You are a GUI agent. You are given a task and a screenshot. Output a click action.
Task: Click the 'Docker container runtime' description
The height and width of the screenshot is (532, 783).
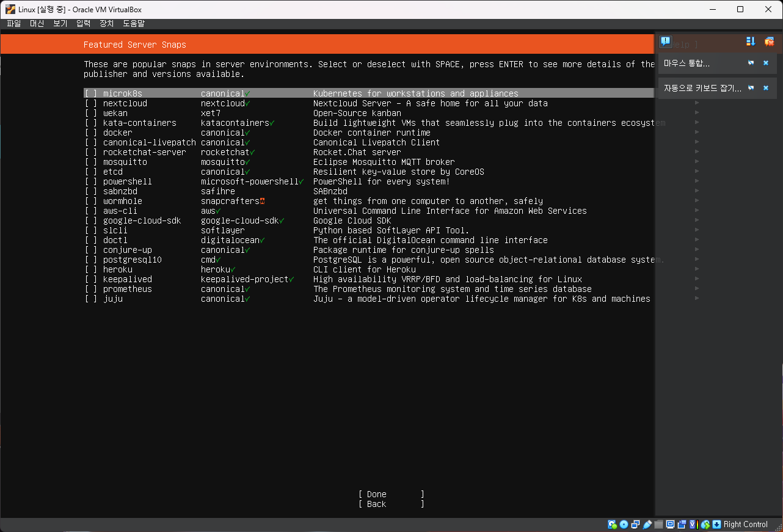pos(372,133)
